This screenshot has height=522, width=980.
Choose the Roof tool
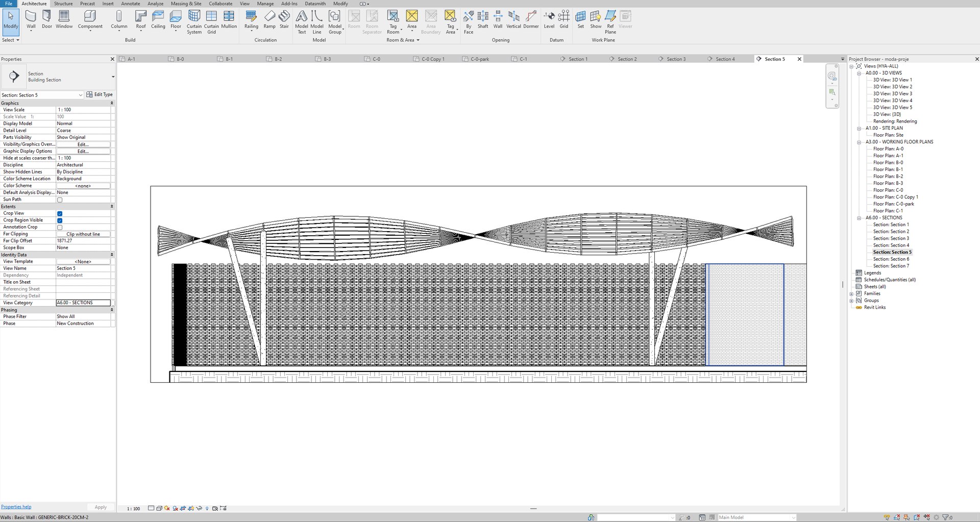click(x=140, y=20)
